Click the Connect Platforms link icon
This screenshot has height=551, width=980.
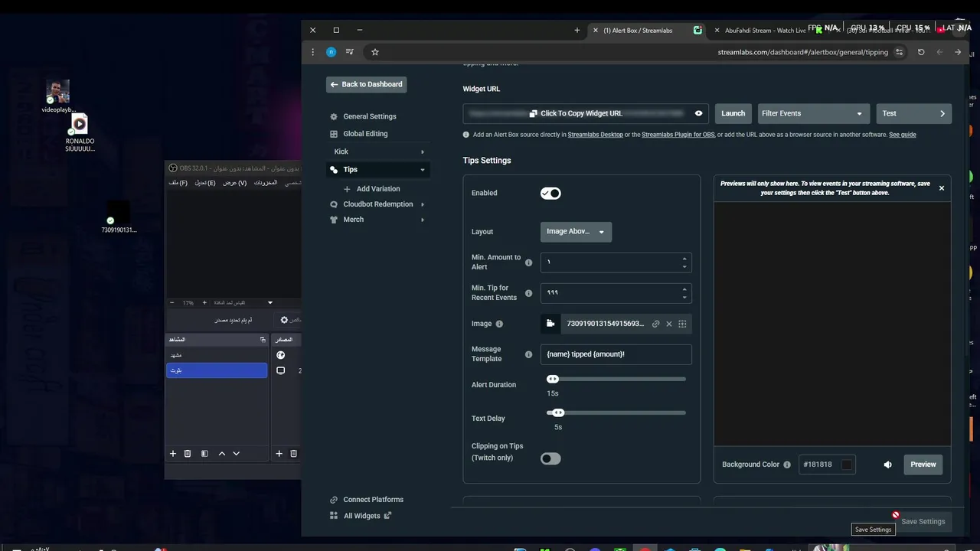point(334,500)
